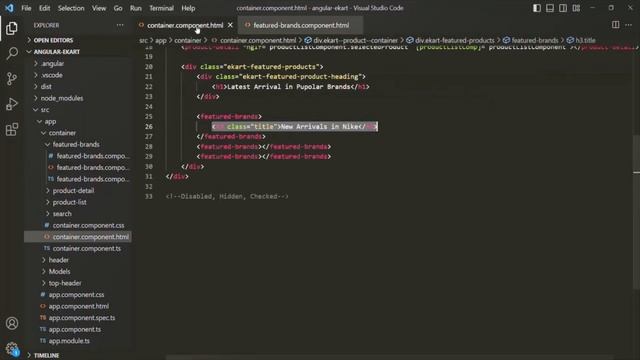Expand the Timeline section
Viewport: 640px width, 360px height.
tap(47, 356)
